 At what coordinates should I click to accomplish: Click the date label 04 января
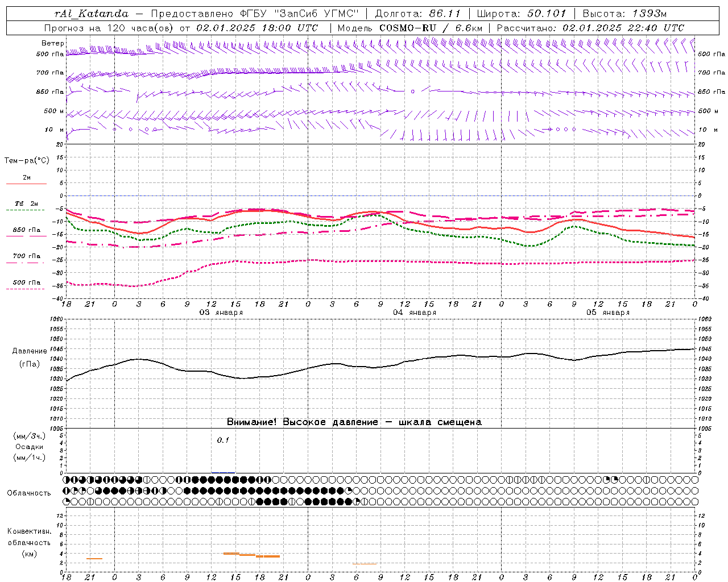point(415,313)
